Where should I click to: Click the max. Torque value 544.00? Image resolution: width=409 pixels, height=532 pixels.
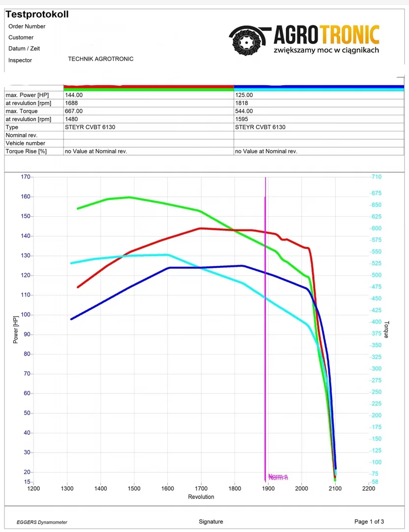(x=244, y=111)
